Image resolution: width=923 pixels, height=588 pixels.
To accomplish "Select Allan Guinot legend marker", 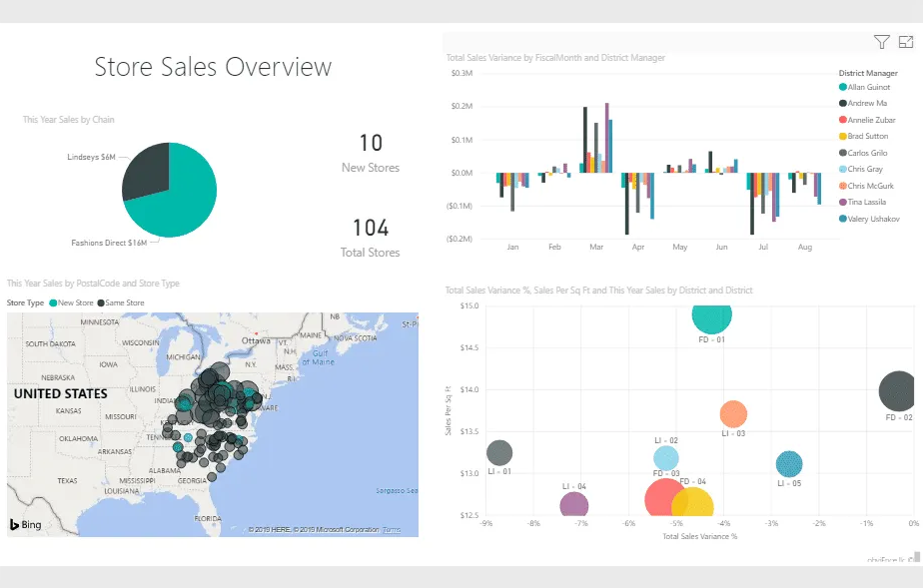I will click(844, 88).
